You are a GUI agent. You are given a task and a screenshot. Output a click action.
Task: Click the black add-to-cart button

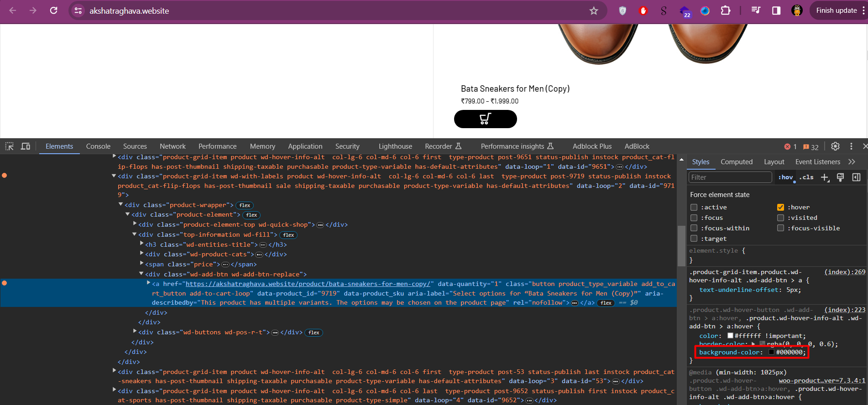click(x=485, y=119)
